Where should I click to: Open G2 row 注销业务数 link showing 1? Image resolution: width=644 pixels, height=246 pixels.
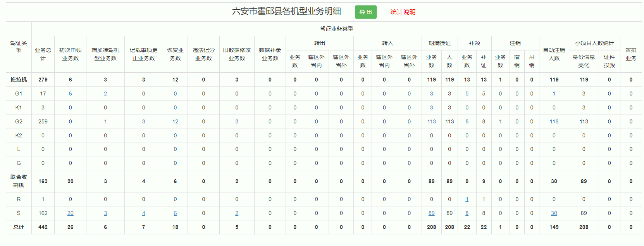[500, 121]
